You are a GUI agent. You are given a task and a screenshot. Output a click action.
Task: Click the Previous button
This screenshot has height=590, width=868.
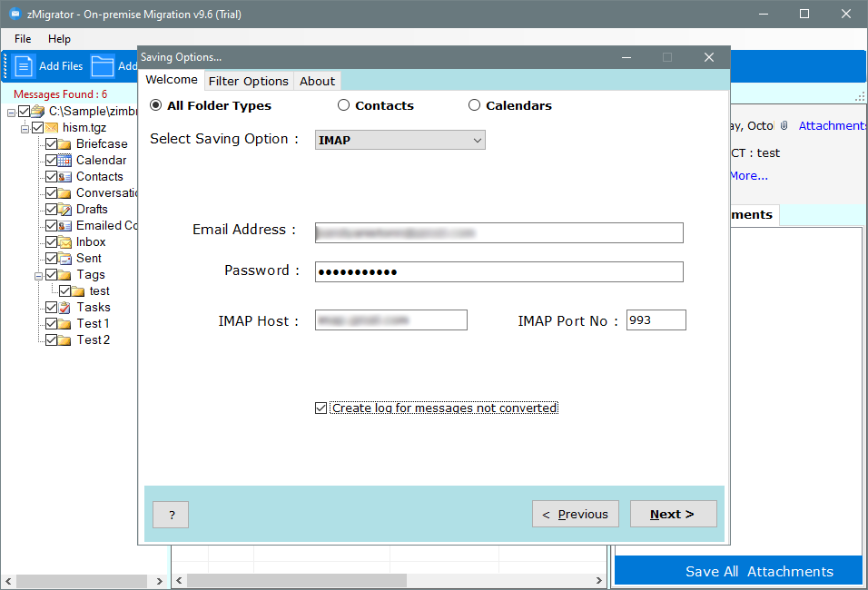[576, 514]
